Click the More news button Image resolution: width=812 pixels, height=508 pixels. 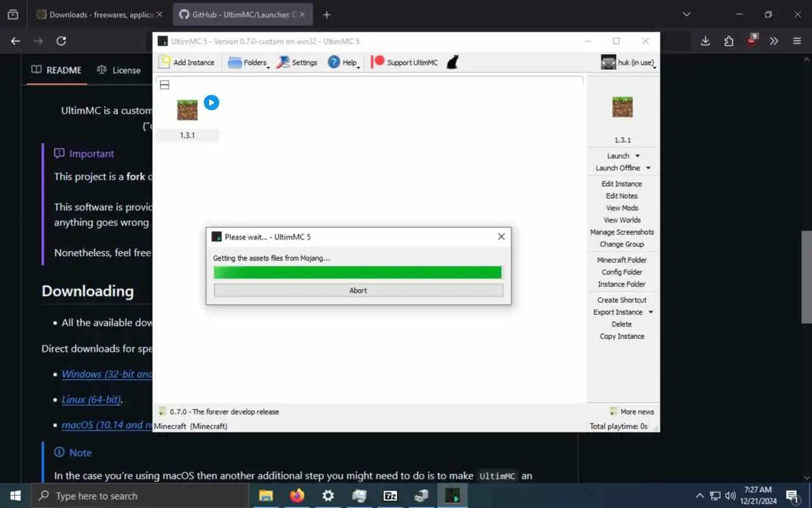(631, 411)
